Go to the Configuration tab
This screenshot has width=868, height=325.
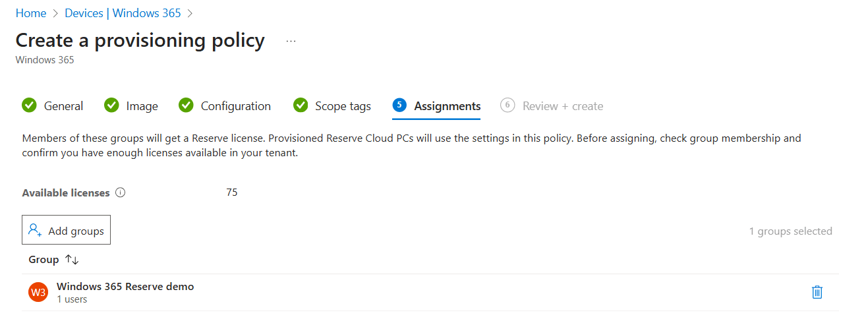click(235, 106)
